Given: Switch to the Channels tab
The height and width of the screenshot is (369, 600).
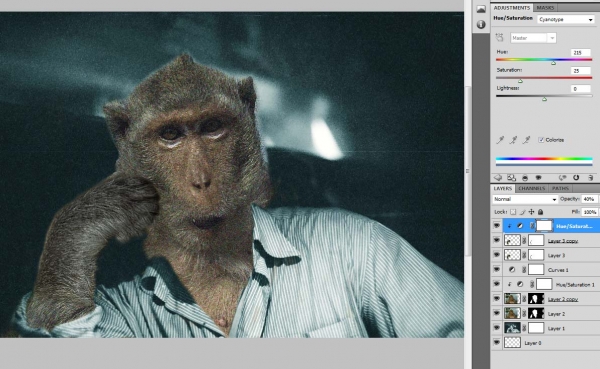Looking at the screenshot, I should [532, 188].
